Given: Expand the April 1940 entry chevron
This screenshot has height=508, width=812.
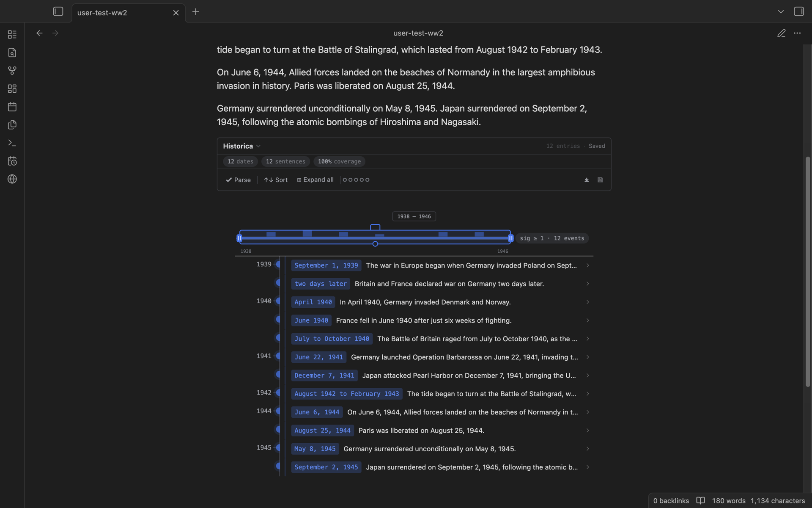Looking at the screenshot, I should [587, 302].
